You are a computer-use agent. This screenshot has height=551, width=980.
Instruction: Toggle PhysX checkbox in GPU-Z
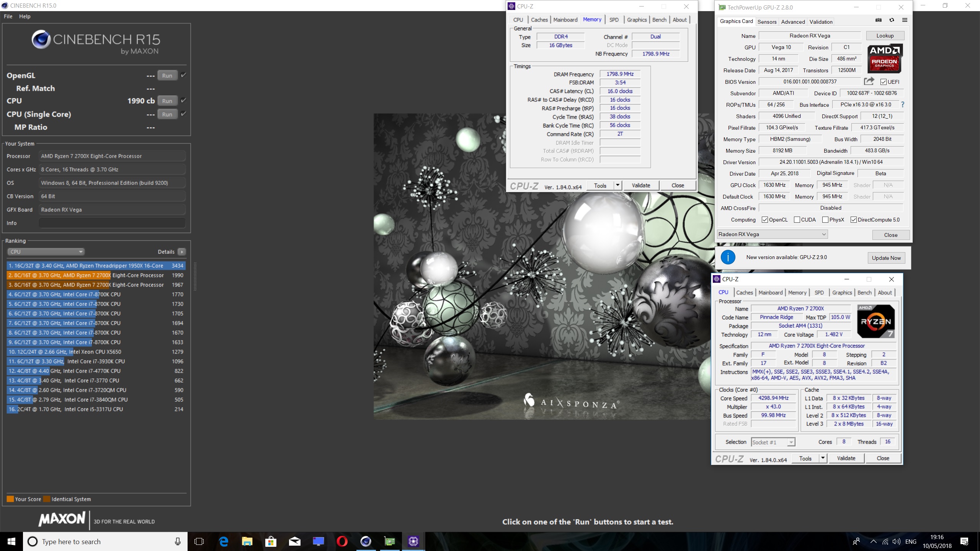(x=825, y=220)
